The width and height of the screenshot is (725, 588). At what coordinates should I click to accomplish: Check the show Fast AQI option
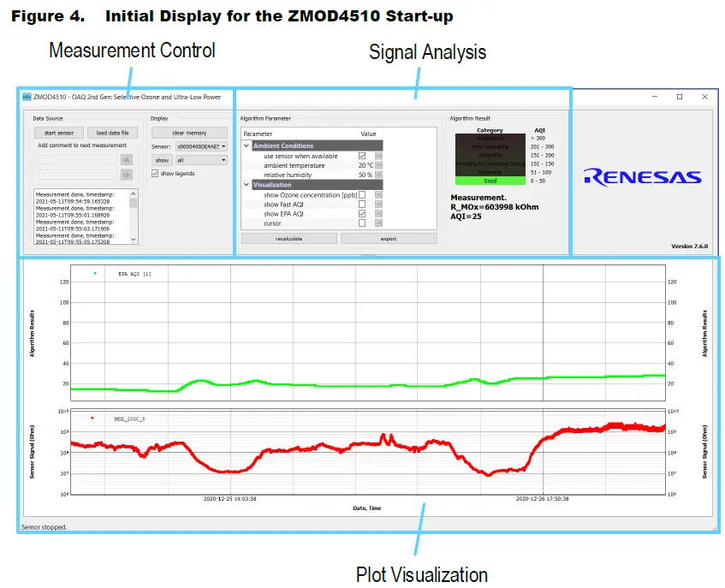point(362,204)
